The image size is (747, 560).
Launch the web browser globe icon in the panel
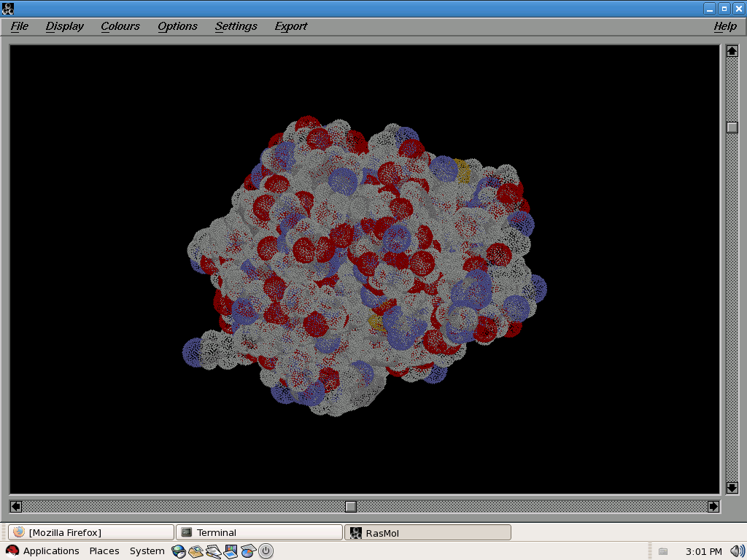(x=179, y=551)
